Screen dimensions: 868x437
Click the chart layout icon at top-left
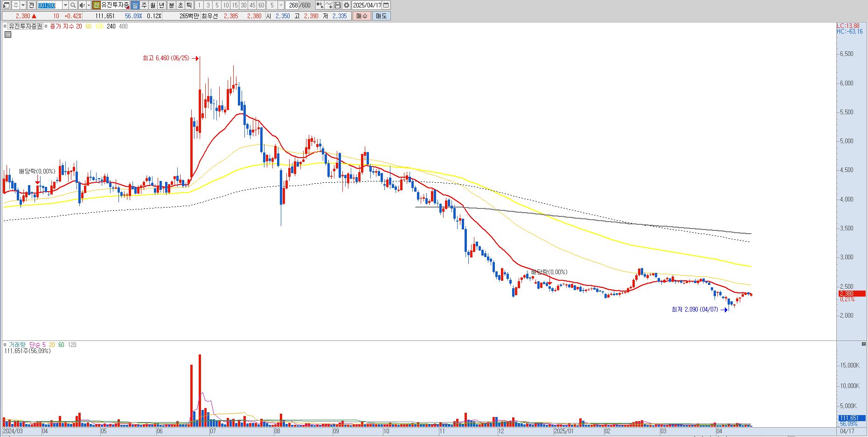pyautogui.click(x=7, y=5)
